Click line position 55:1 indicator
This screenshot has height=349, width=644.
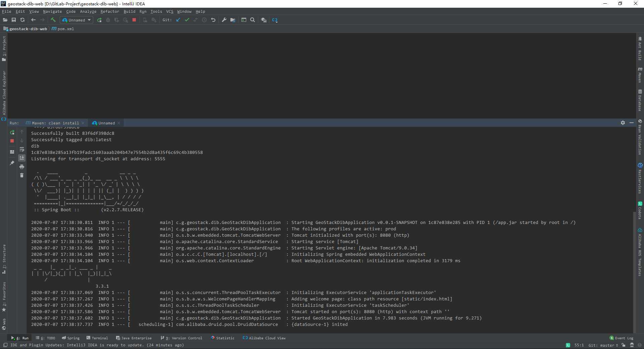click(579, 345)
